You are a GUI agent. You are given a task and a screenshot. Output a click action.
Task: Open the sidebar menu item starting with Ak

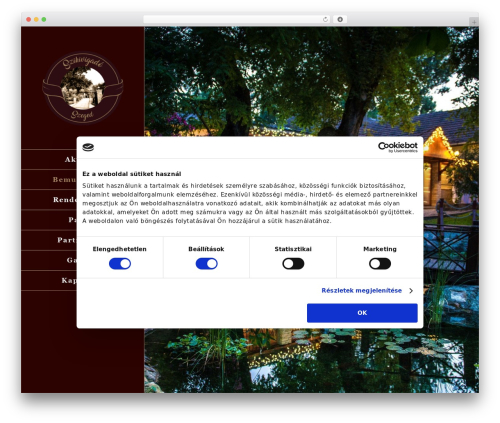pyautogui.click(x=49, y=159)
